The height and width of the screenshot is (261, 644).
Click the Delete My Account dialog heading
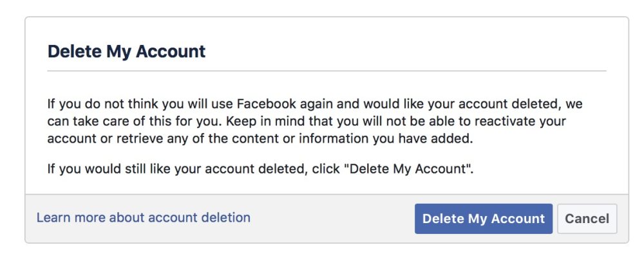pyautogui.click(x=126, y=51)
